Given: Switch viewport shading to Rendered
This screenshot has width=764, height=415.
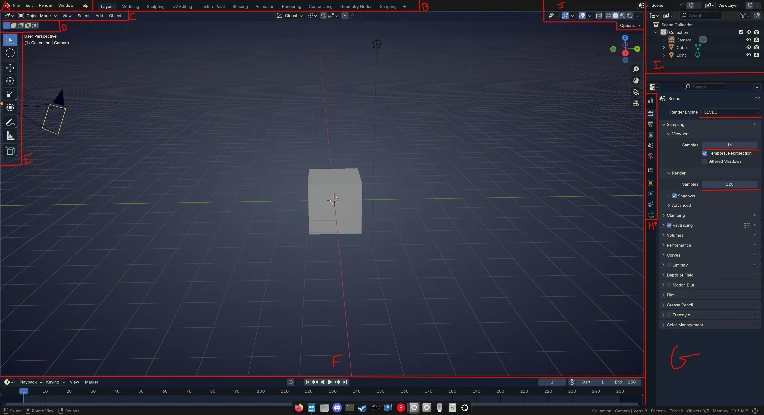Looking at the screenshot, I should point(630,16).
